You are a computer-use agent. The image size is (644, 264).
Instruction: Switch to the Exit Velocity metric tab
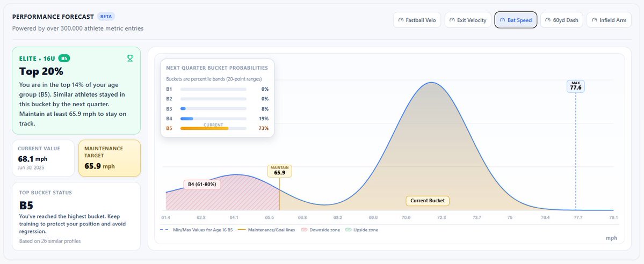tap(468, 20)
